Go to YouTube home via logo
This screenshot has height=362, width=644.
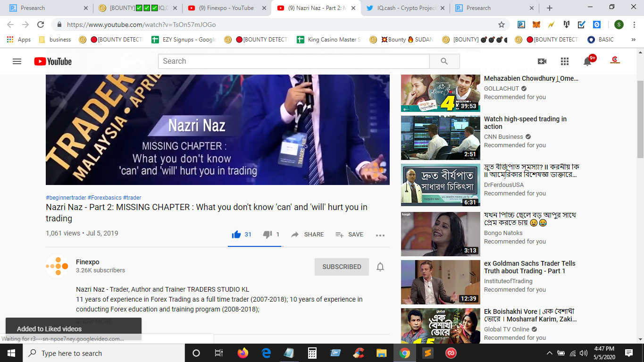(x=53, y=61)
